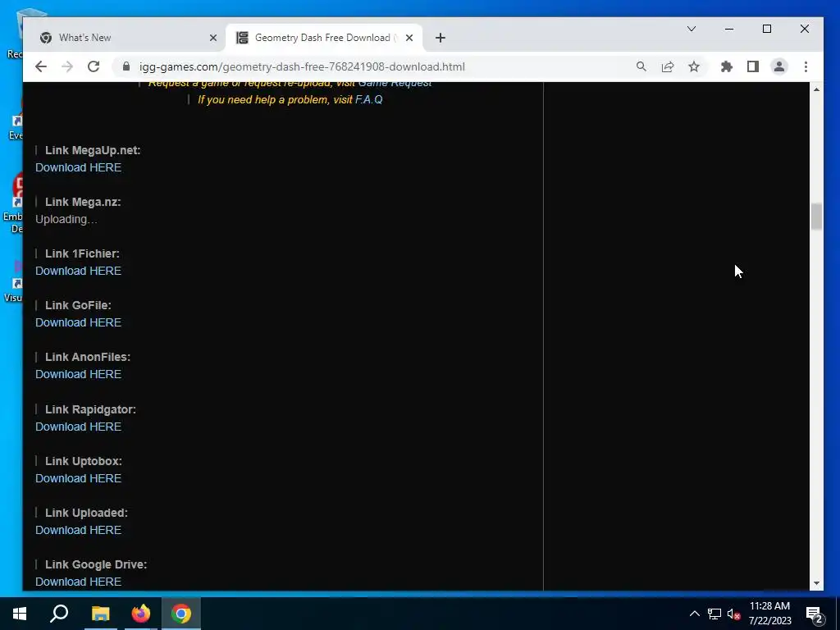Viewport: 840px width, 630px height.
Task: Click Download HERE under Link Uptobox
Action: (78, 478)
